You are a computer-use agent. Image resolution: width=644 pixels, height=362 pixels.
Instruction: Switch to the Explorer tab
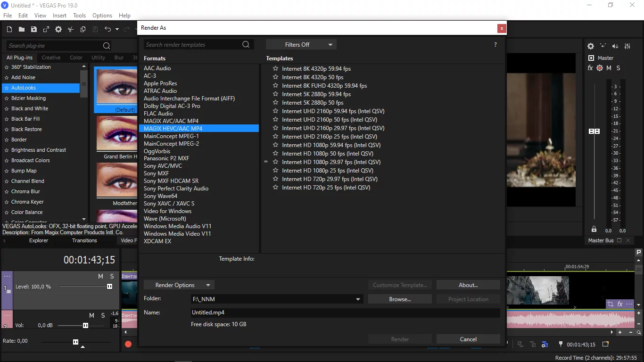[39, 240]
